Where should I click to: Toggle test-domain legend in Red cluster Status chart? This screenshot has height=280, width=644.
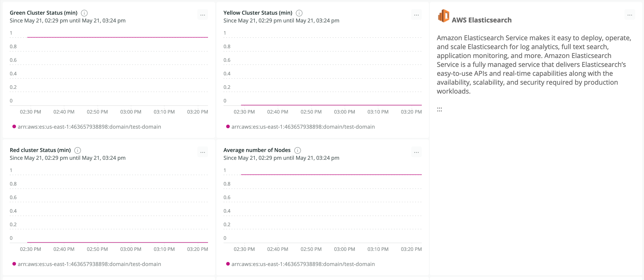[89, 264]
